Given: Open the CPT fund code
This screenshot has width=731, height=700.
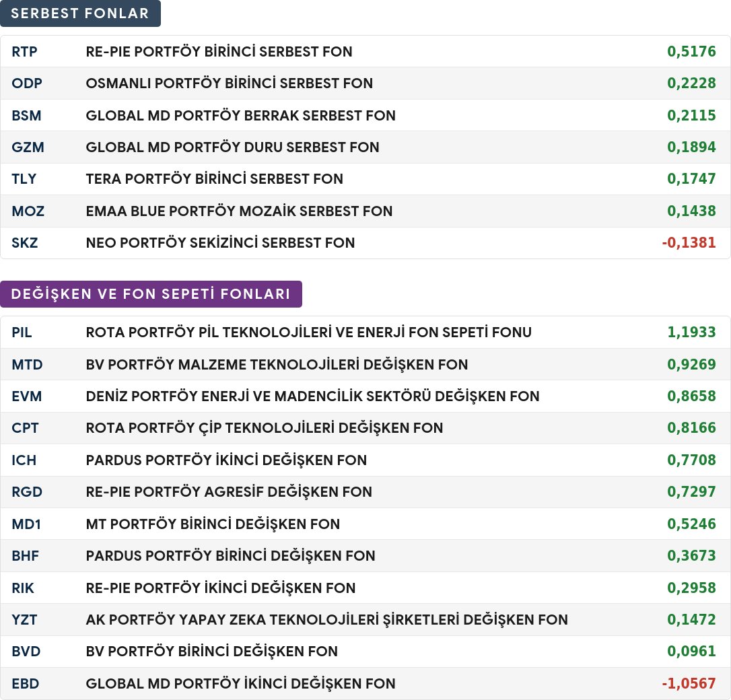Looking at the screenshot, I should click(25, 428).
